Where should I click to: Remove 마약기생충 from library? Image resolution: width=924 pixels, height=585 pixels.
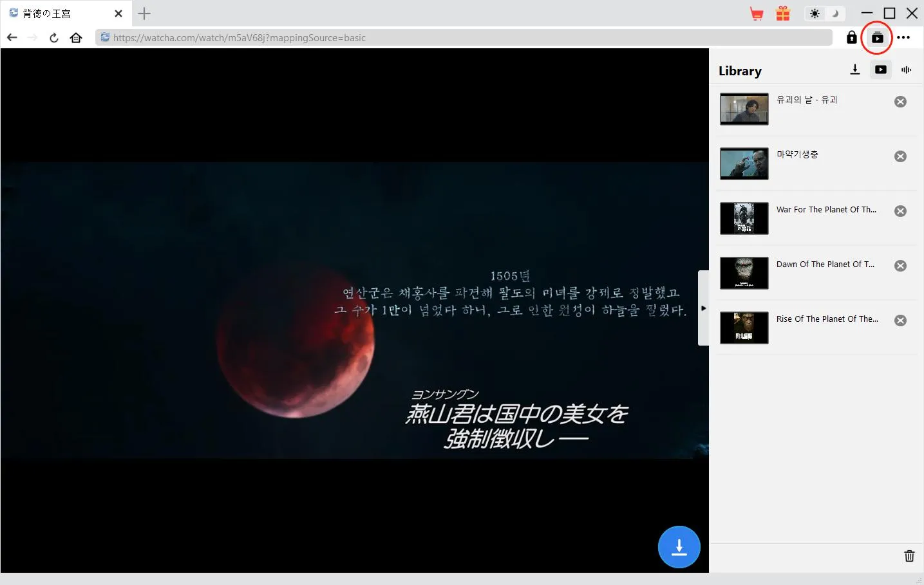(x=900, y=156)
